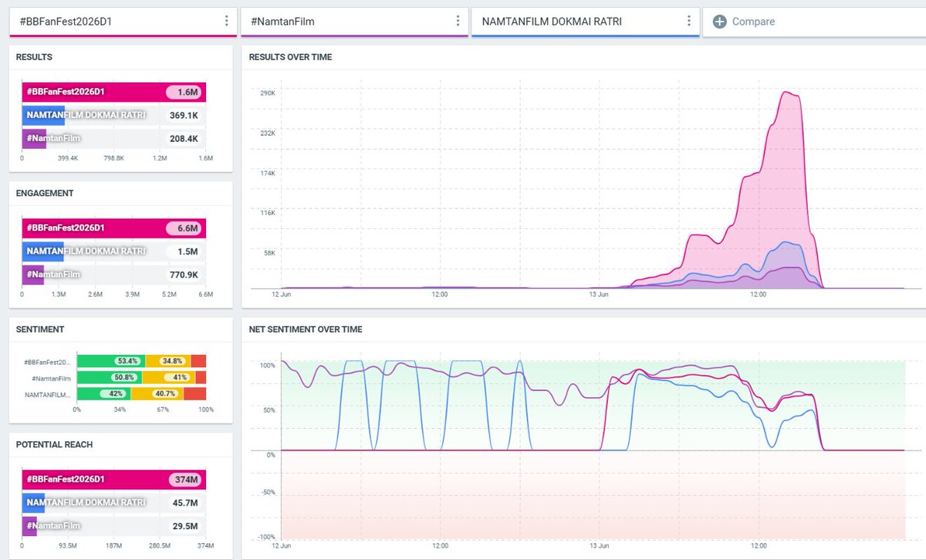Click the 50.8% positive sentiment segment
Viewport: 926px width, 560px height.
point(110,377)
